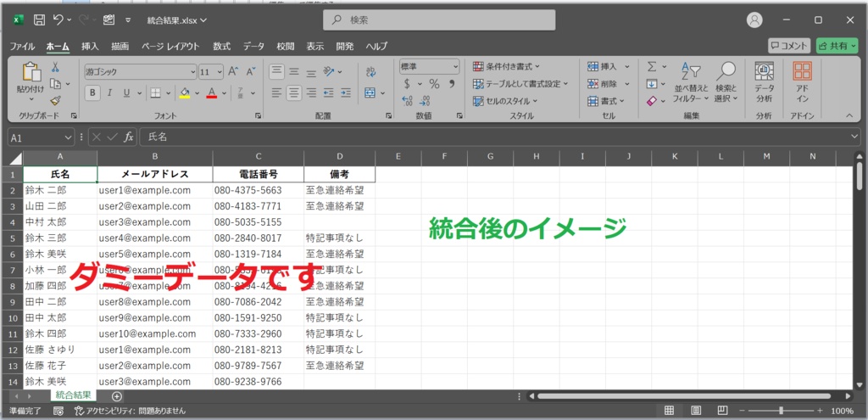Select the 統合結果 sheet tab
This screenshot has width=868, height=420.
[x=73, y=395]
